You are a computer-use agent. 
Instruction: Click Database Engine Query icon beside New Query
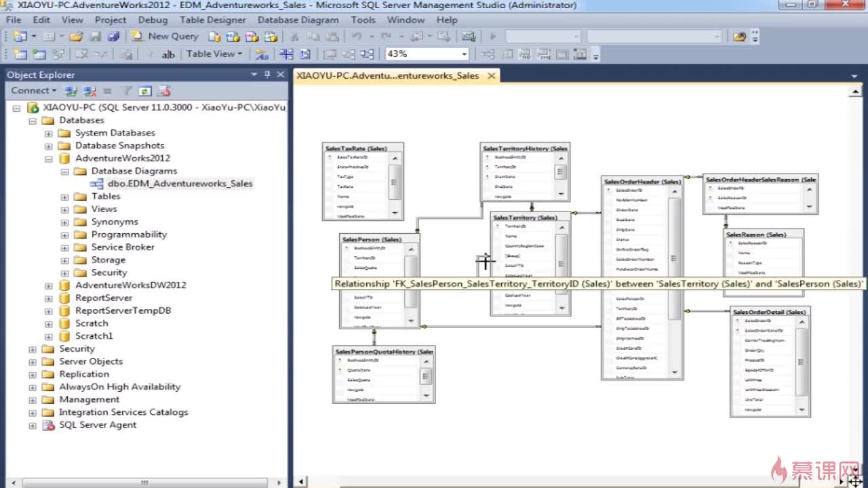pos(214,37)
